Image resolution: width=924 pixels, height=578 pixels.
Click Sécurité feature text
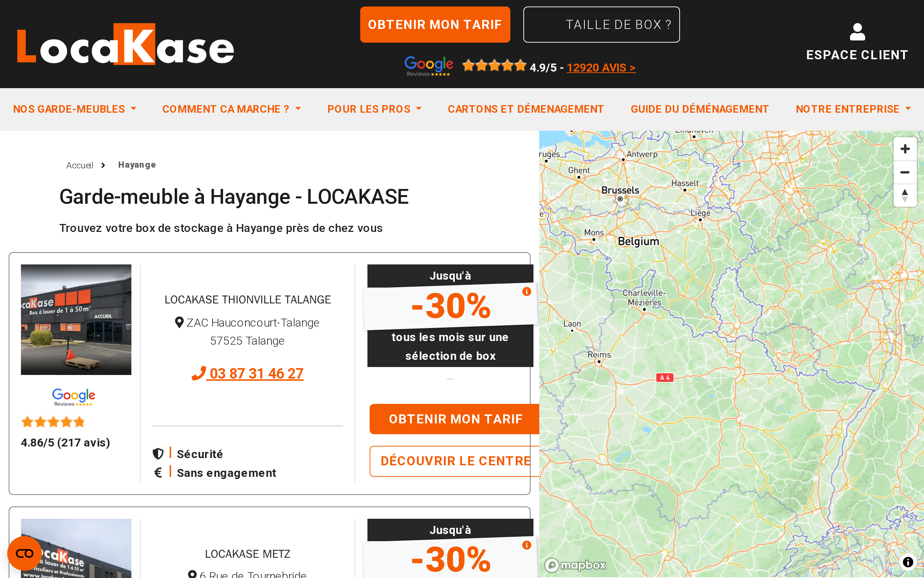pos(200,454)
